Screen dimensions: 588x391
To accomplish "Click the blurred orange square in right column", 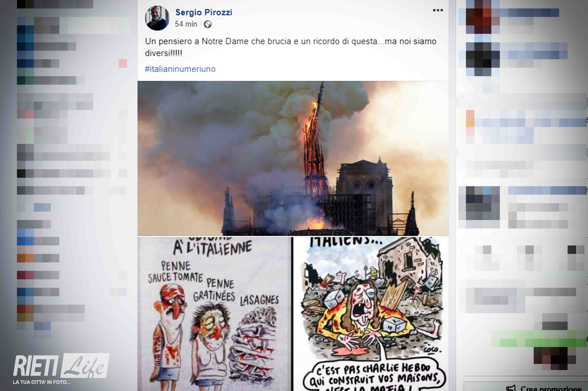I will click(x=470, y=119).
